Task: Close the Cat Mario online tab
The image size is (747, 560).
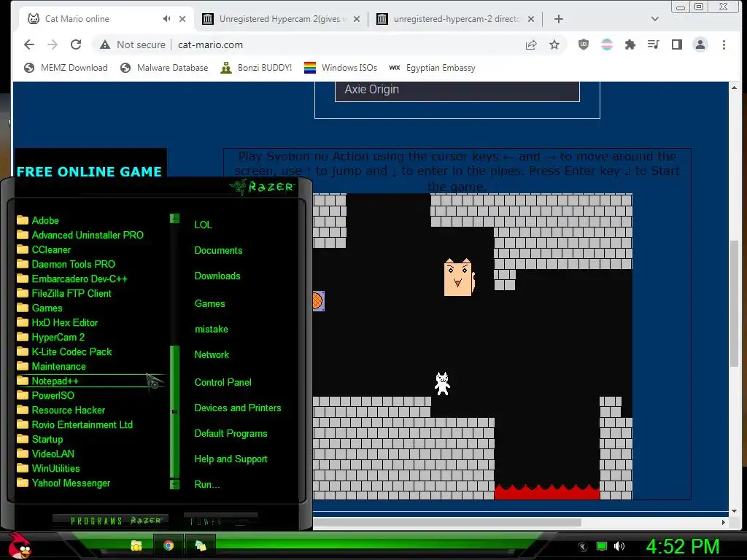Action: pos(182,19)
